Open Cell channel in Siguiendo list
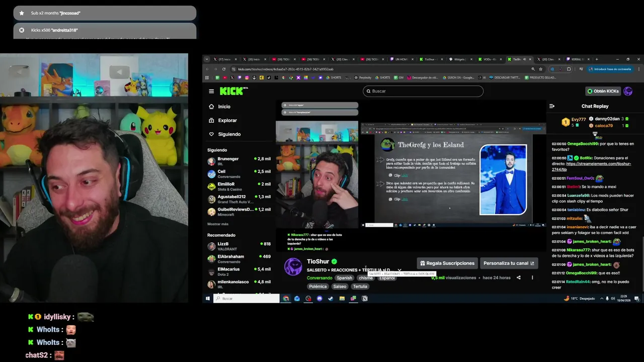Image resolution: width=644 pixels, height=362 pixels. tap(239, 174)
